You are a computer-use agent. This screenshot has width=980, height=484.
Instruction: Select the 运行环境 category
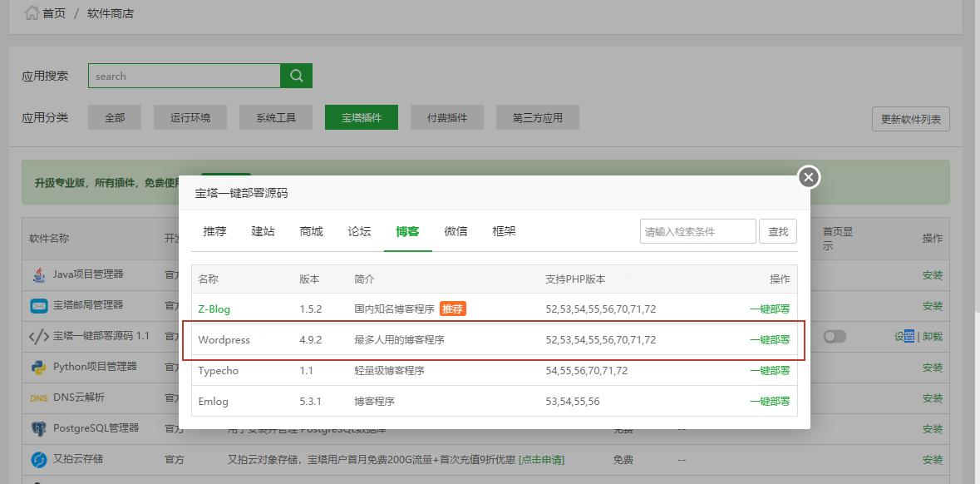[x=190, y=118]
